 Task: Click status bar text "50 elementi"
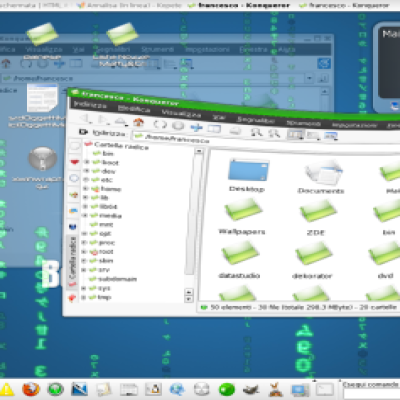tap(231, 307)
